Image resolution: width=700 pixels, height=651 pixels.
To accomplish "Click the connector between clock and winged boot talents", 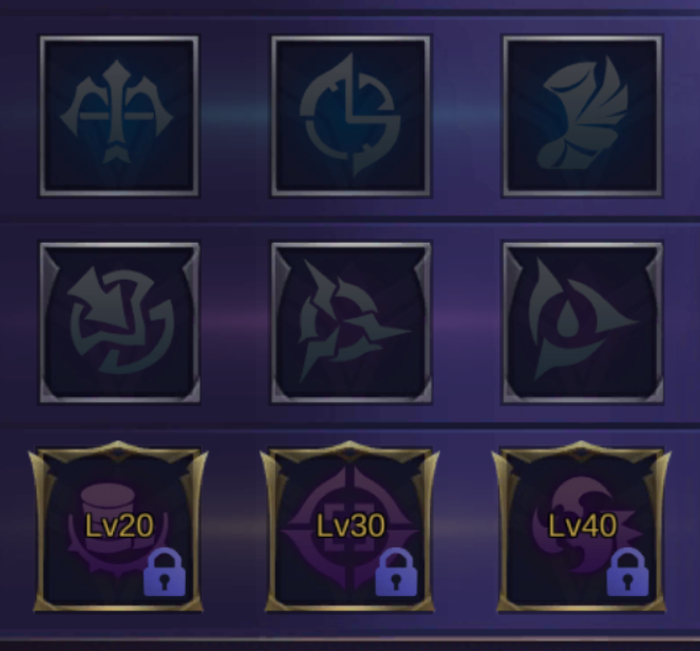I will (467, 110).
